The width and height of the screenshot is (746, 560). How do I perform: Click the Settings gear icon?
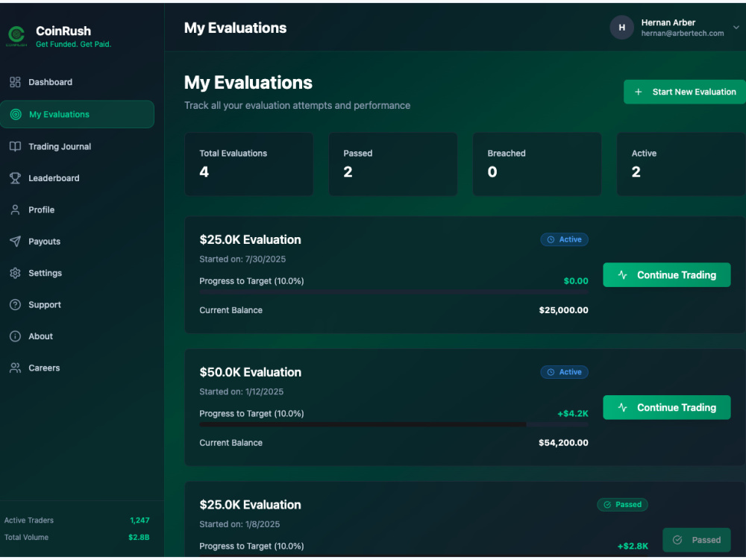(15, 273)
